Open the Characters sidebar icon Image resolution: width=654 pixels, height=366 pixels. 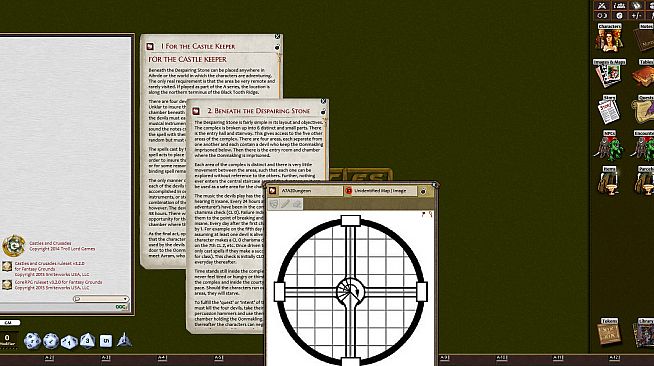(609, 39)
